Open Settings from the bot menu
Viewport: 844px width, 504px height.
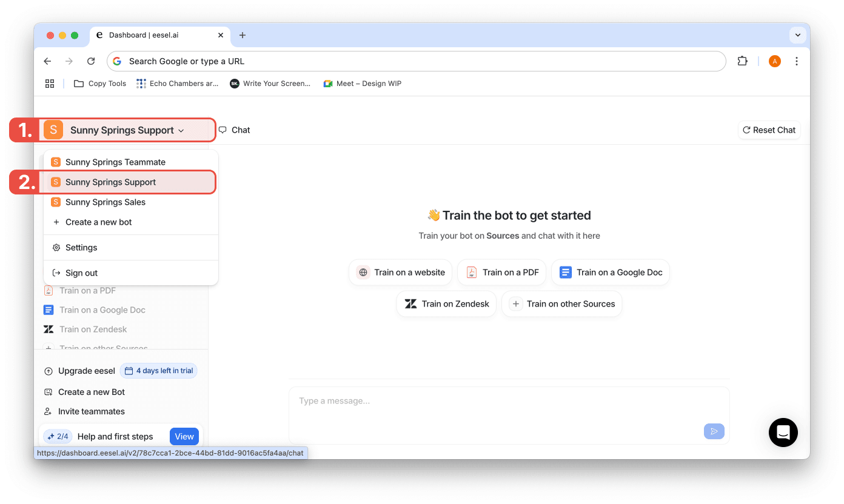[81, 248]
